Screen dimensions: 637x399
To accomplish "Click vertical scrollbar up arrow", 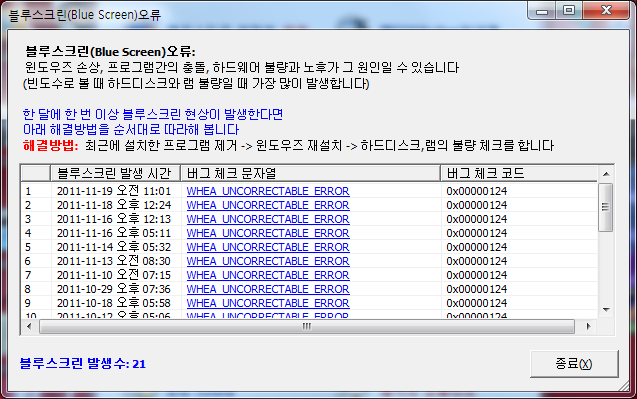I will pos(606,174).
